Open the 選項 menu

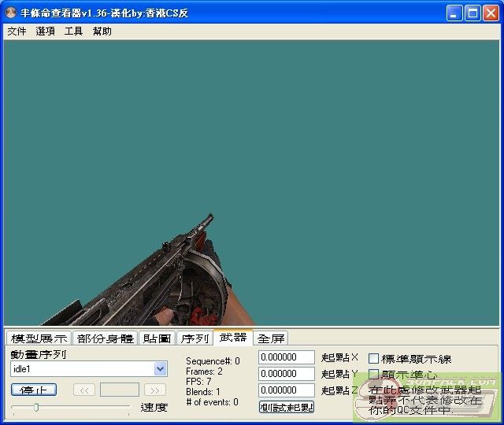[45, 31]
